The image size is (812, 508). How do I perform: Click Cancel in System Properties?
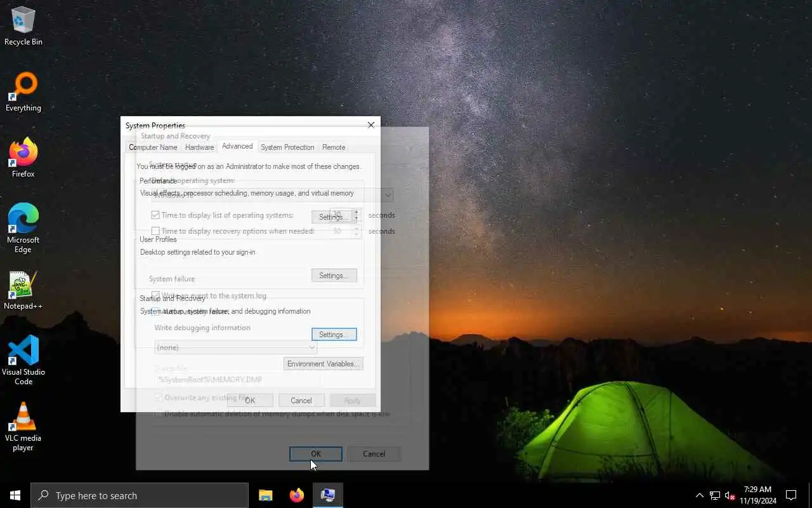pos(301,401)
